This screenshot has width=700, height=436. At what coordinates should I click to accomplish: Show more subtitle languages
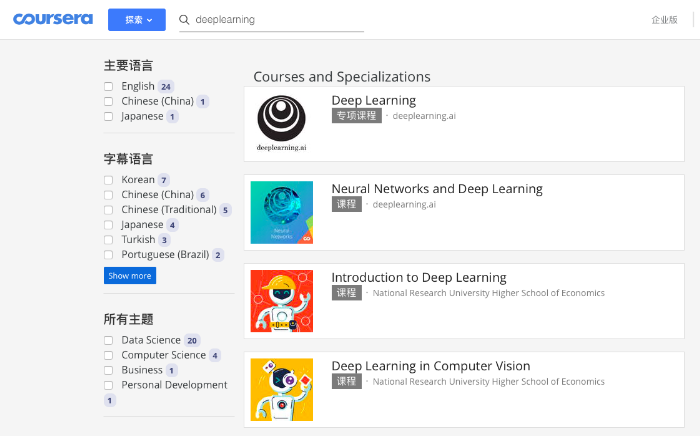click(130, 276)
